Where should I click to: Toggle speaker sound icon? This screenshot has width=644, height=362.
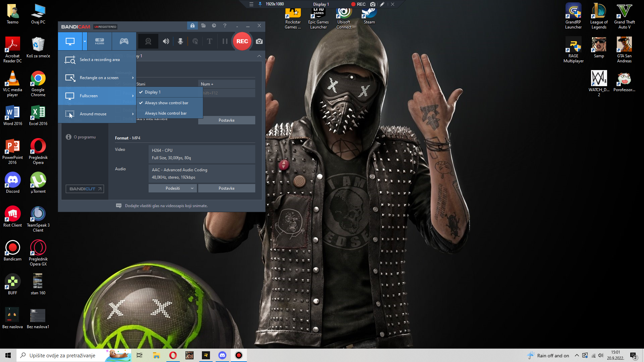pos(166,41)
